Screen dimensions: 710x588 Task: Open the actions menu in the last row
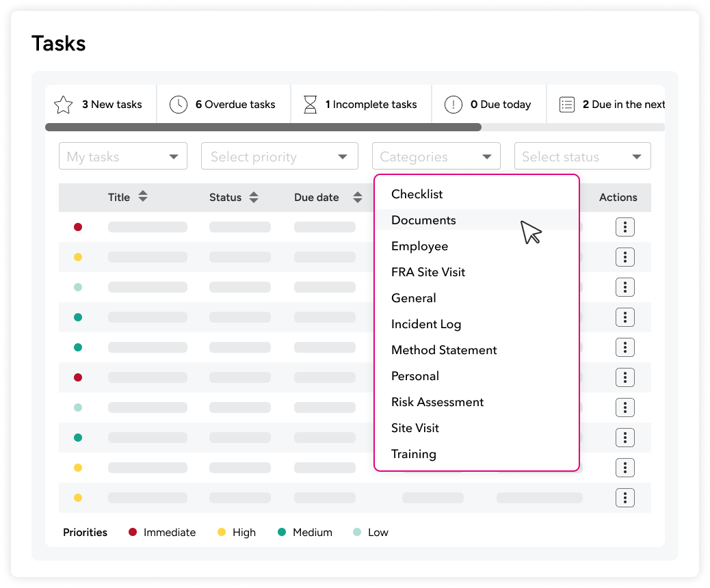pos(625,498)
